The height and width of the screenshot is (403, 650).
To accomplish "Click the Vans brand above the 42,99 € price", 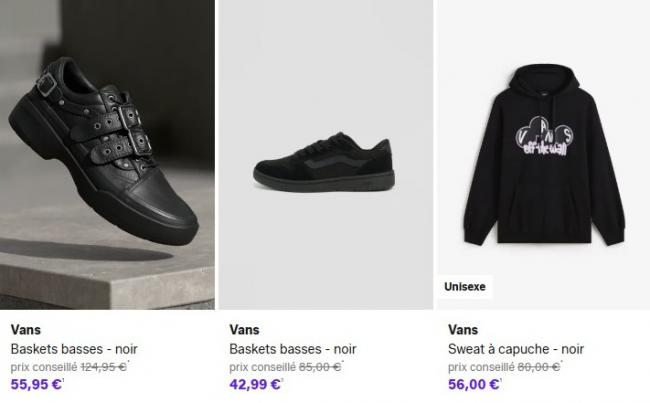I will point(244,330).
